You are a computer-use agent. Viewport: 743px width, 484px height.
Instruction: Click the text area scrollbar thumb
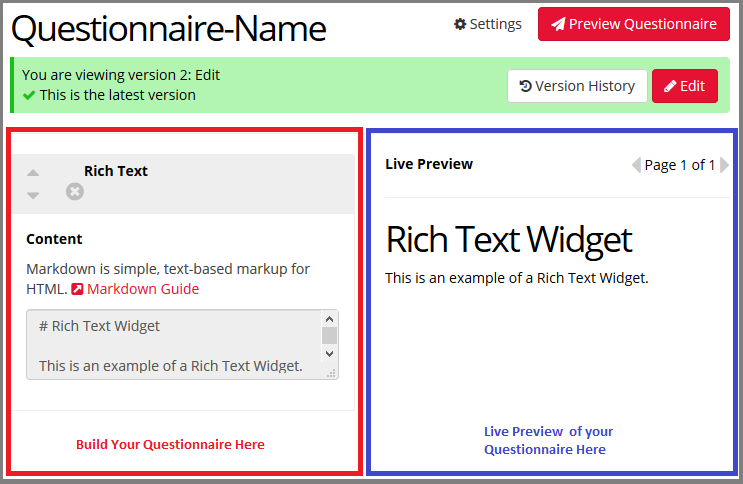point(329,335)
